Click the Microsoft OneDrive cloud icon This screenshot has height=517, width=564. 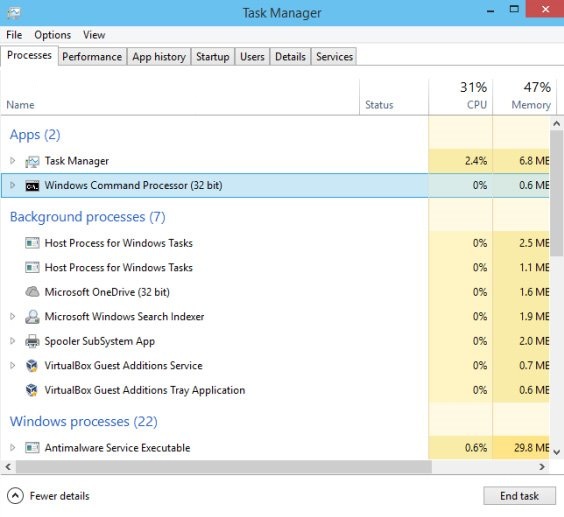[x=32, y=292]
